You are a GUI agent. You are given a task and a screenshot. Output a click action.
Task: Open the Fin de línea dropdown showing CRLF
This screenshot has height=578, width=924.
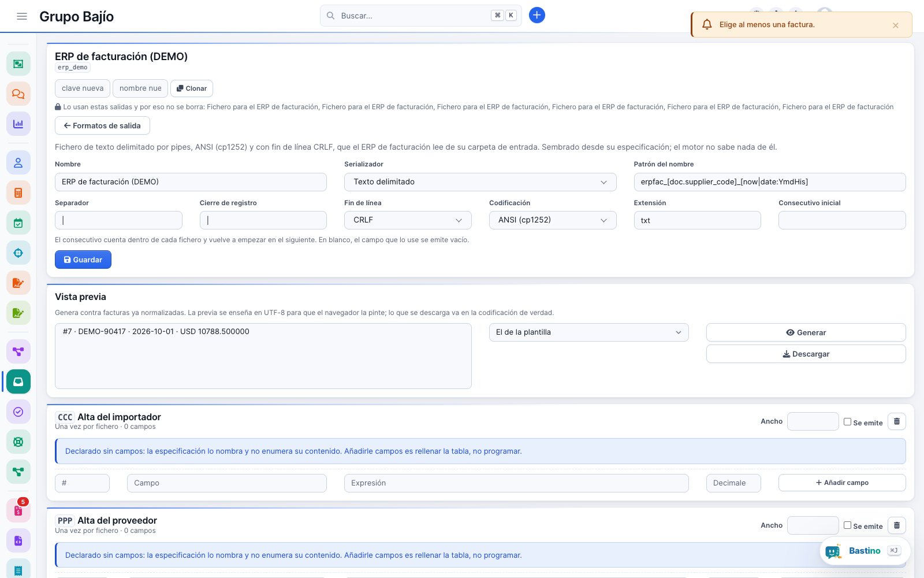pyautogui.click(x=408, y=220)
